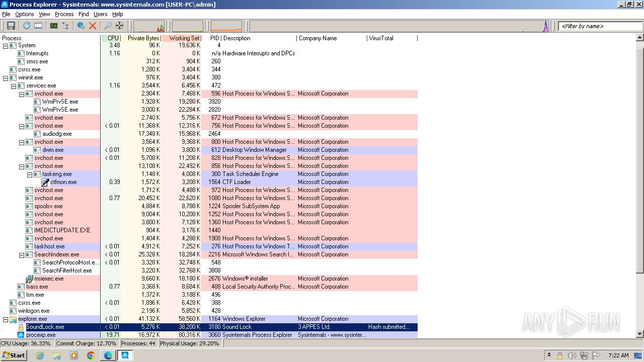Screen dimensions: 644x362
Task: Open File Explorer folder icon on taskbar
Action: click(x=57, y=355)
